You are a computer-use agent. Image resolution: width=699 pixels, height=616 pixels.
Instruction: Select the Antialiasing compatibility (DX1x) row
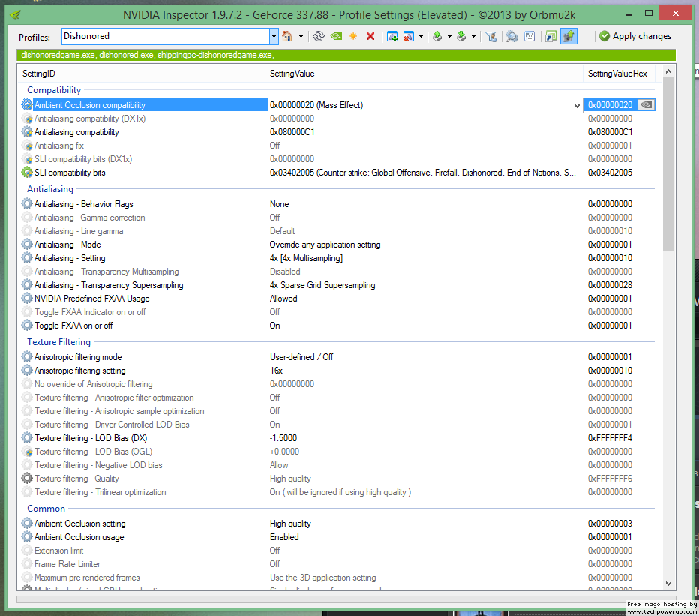[338, 119]
